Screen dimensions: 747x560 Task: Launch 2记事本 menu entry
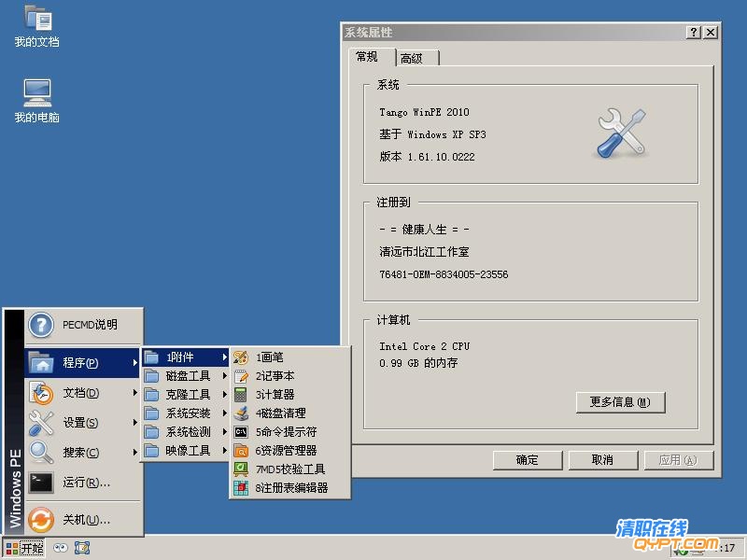(290, 376)
